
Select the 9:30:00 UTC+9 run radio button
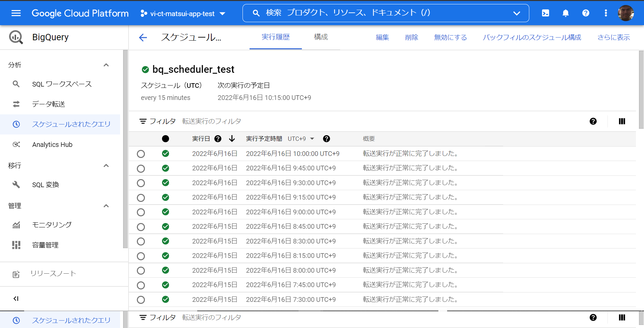(x=141, y=183)
